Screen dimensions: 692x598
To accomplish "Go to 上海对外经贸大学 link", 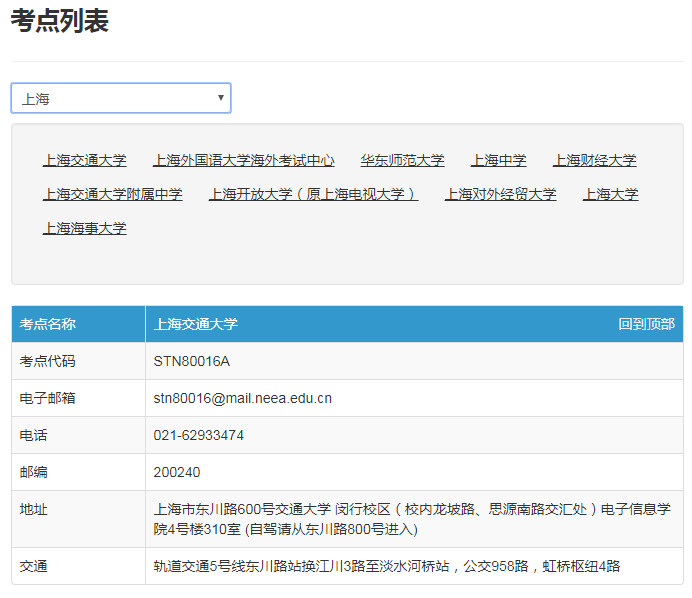I will [500, 194].
